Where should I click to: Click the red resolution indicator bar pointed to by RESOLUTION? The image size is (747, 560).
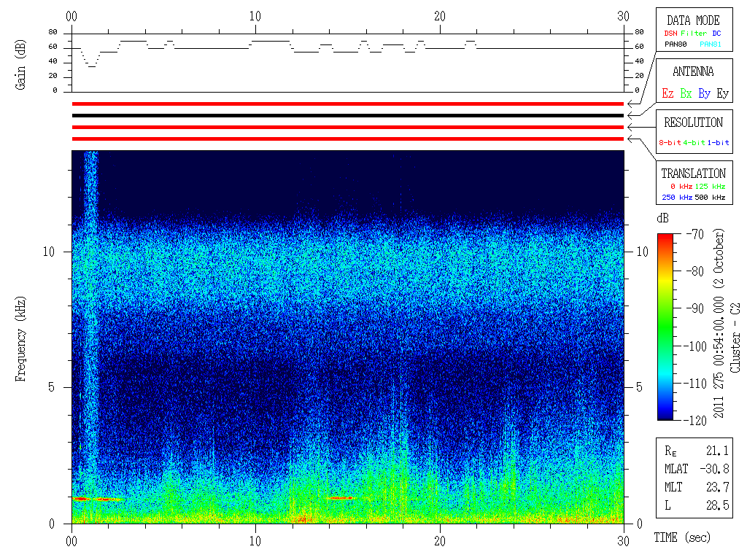point(348,127)
